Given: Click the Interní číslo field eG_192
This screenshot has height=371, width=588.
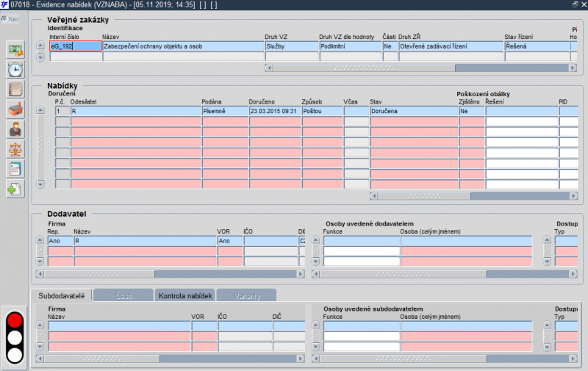Looking at the screenshot, I should coord(75,46).
